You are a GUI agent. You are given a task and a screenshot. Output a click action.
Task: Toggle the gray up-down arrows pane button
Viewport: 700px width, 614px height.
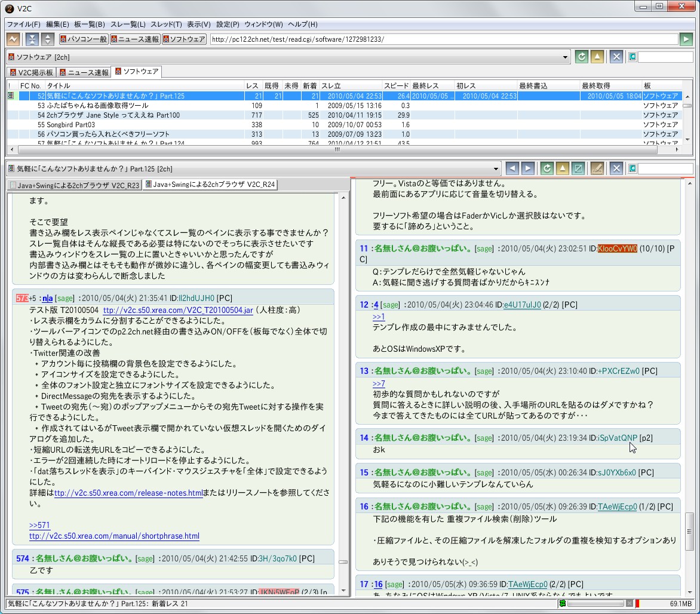pos(48,39)
